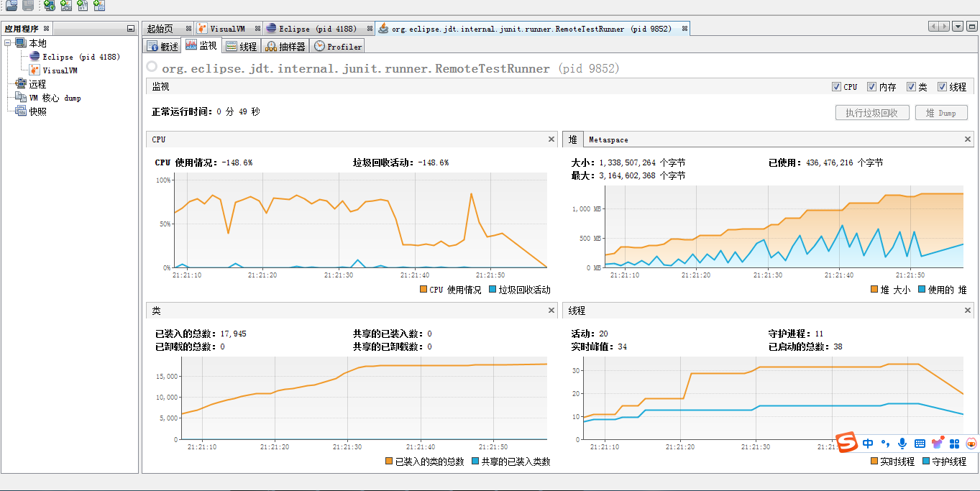Click the CPU 使用情况 orange legend swatch

point(422,290)
